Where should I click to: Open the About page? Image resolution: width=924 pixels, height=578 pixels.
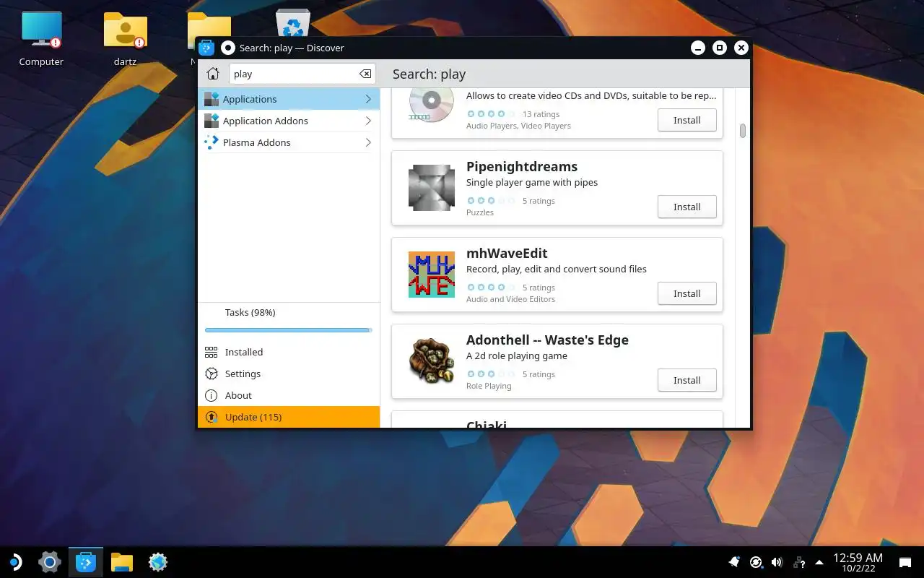(x=289, y=395)
